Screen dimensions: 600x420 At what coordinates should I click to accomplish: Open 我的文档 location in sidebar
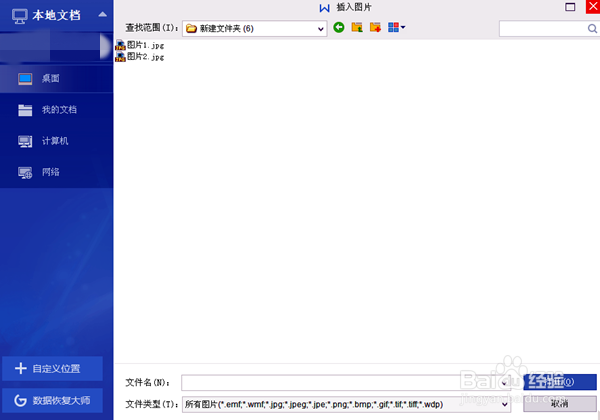57,110
